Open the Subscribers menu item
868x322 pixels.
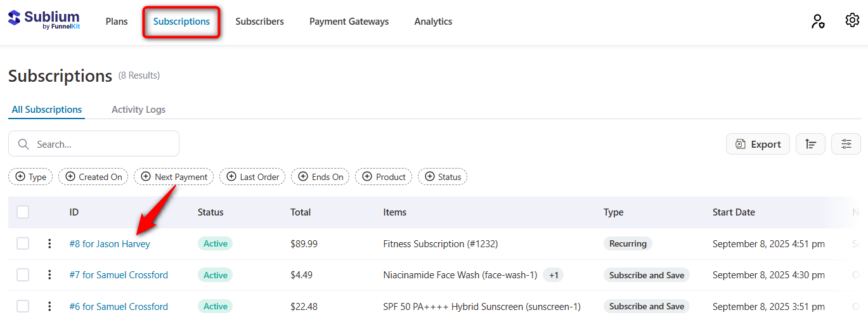[x=260, y=22]
